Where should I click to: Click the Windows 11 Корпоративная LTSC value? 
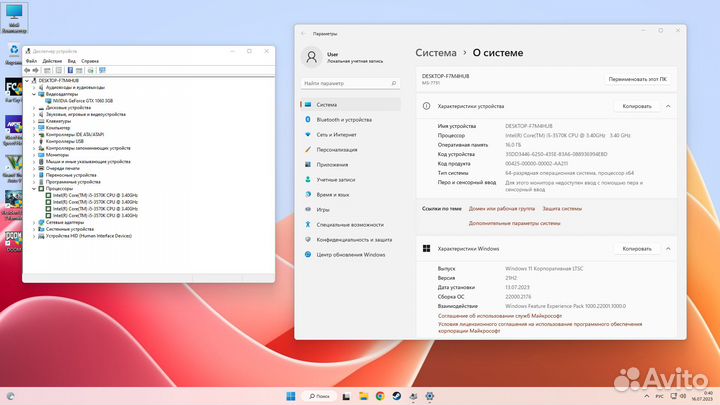coord(544,269)
